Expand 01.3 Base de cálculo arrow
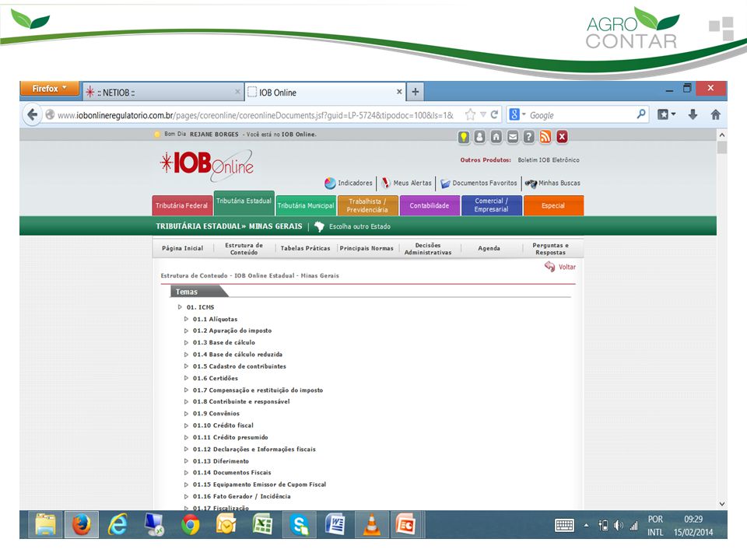The image size is (747, 560). click(x=186, y=342)
